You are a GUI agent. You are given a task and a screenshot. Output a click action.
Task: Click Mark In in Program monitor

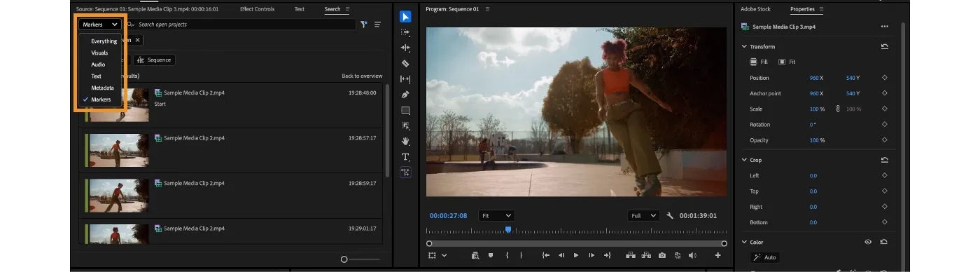point(507,255)
